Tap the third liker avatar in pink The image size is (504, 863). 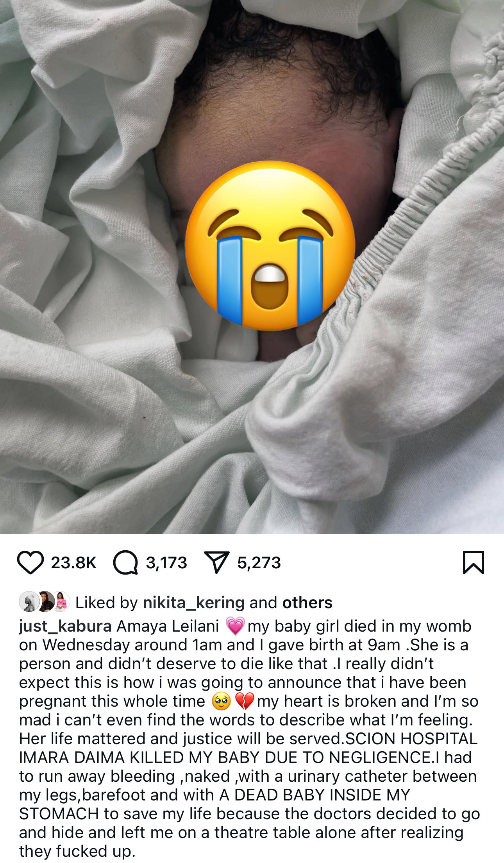(x=61, y=602)
